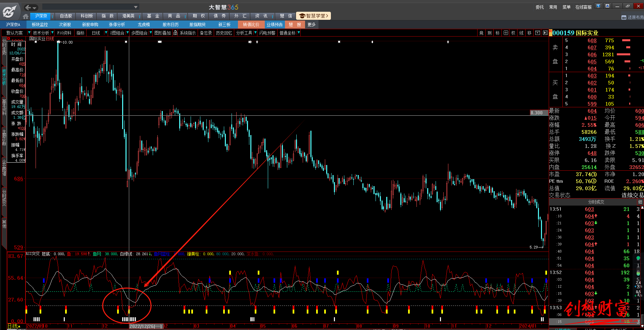Toggle the 标 icon in chart toolbar
The image size is (644, 330).
point(497,33)
